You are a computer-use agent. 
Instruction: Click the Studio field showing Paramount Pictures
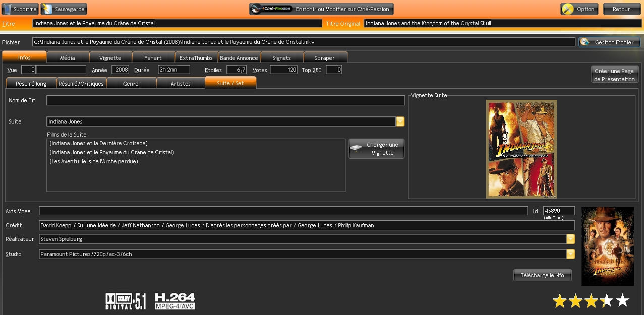pyautogui.click(x=303, y=254)
